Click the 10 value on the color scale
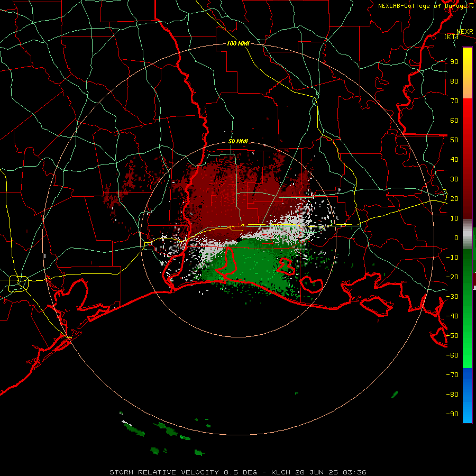476x476 pixels. click(x=454, y=218)
